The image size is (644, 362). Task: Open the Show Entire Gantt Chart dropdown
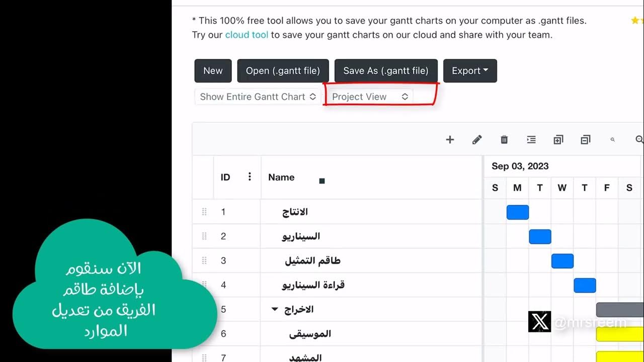[x=257, y=96]
